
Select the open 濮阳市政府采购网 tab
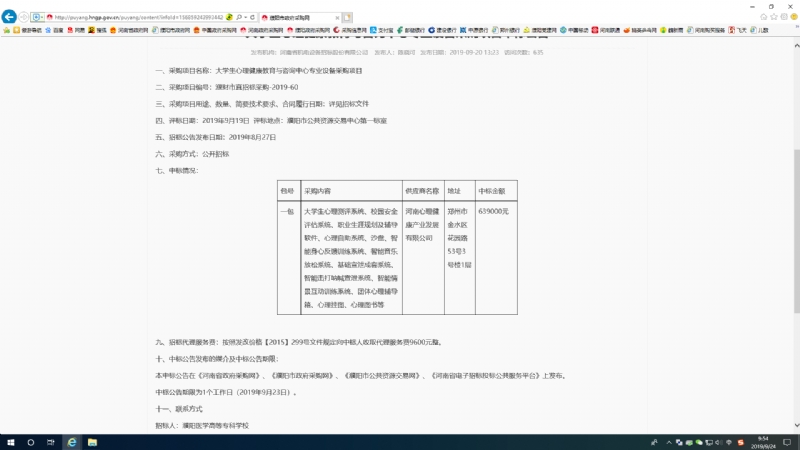[x=300, y=17]
